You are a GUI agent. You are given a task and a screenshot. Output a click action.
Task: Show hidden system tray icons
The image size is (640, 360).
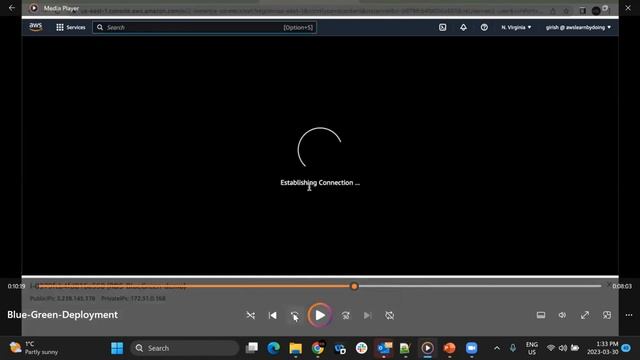coord(497,348)
